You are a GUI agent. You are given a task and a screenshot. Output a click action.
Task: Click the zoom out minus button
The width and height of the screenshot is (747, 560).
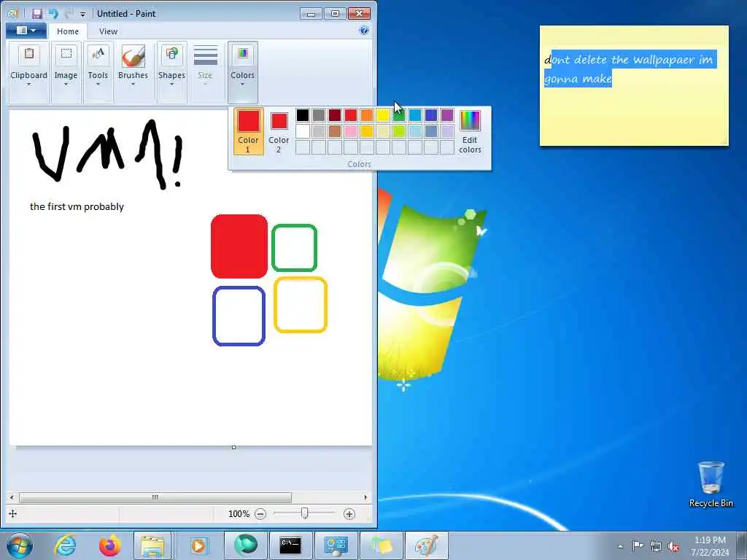pyautogui.click(x=260, y=514)
